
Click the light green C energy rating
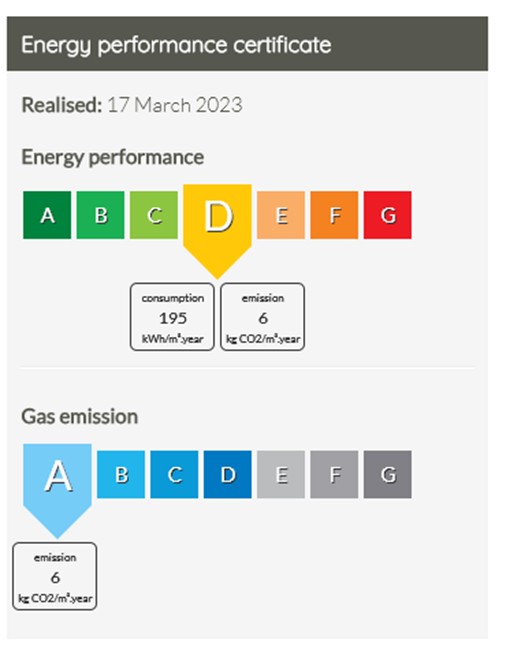pyautogui.click(x=154, y=215)
